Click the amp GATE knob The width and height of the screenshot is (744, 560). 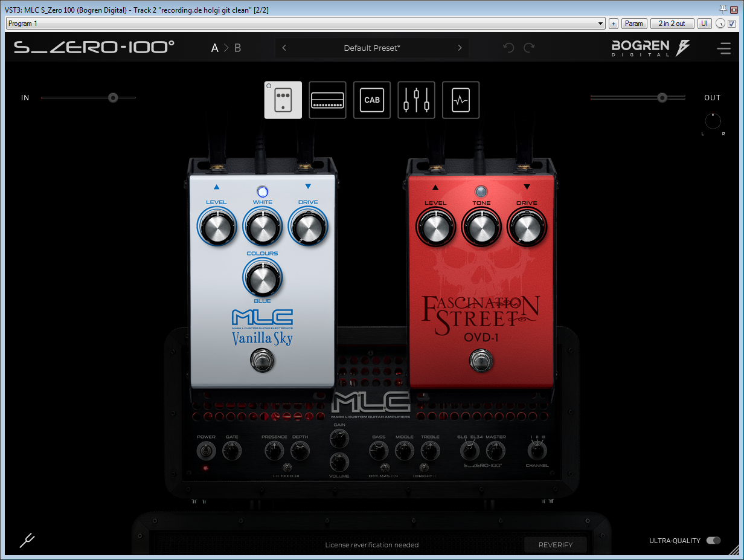tap(231, 451)
